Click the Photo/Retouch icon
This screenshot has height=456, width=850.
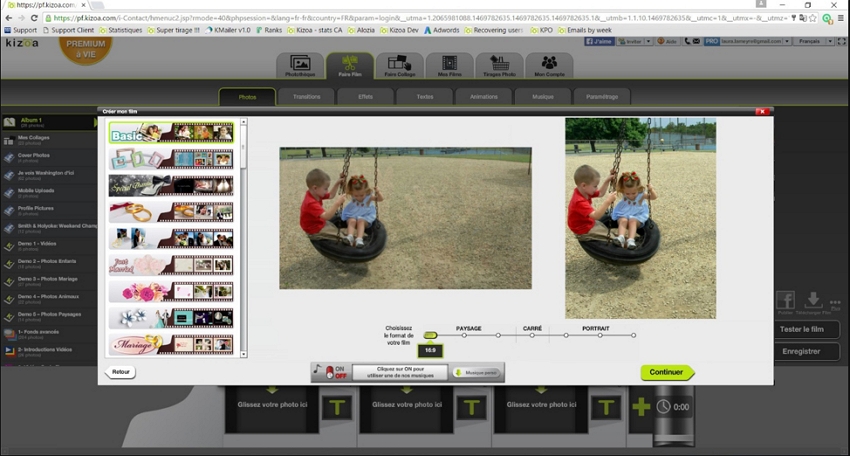tap(299, 66)
